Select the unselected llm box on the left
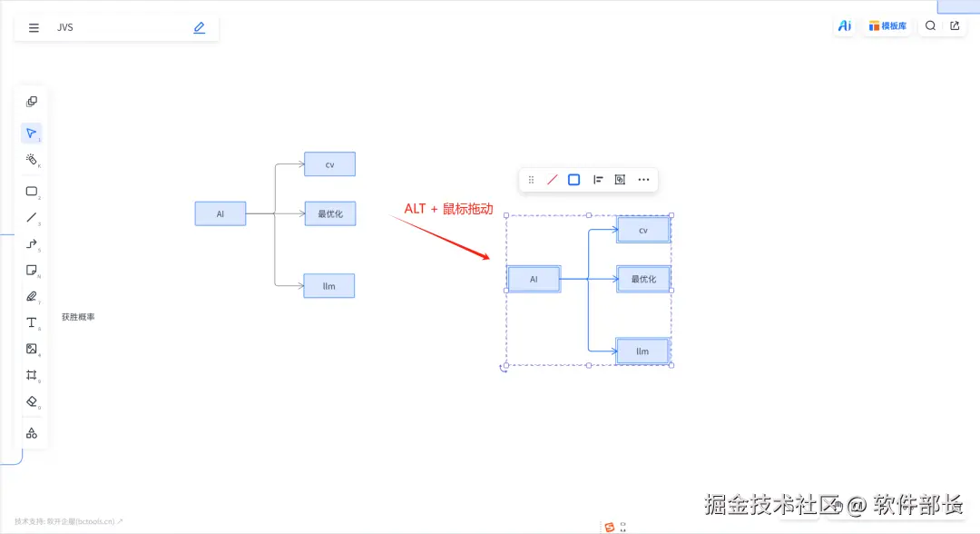This screenshot has width=980, height=534. pyautogui.click(x=328, y=286)
